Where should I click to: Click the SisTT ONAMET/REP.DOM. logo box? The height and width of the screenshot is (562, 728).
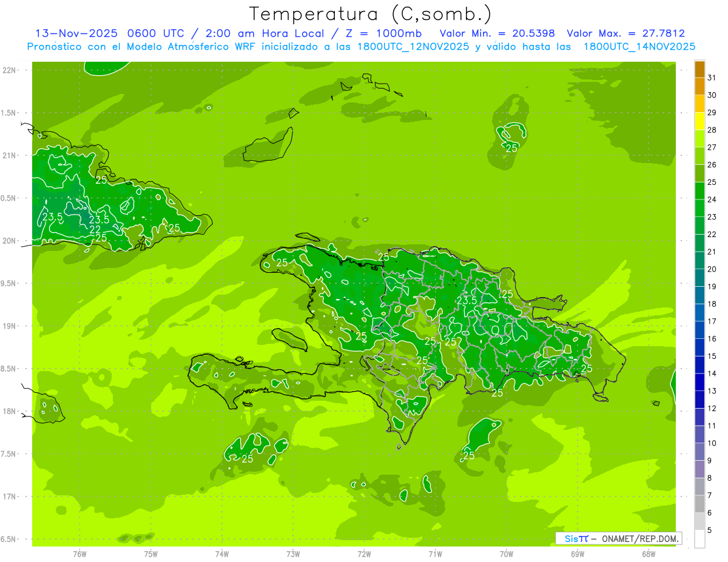pyautogui.click(x=618, y=538)
